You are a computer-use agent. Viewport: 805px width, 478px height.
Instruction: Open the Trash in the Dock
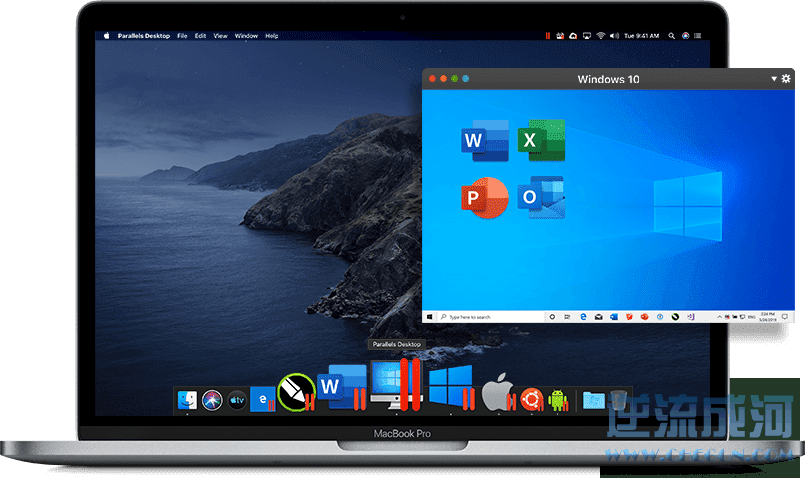[x=619, y=400]
